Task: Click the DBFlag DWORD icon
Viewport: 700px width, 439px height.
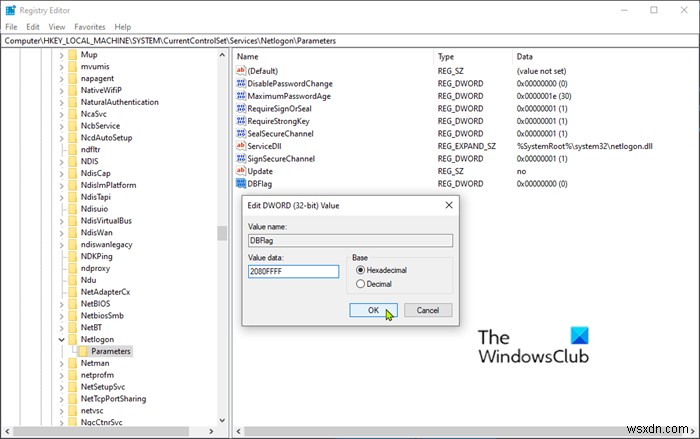Action: (241, 183)
